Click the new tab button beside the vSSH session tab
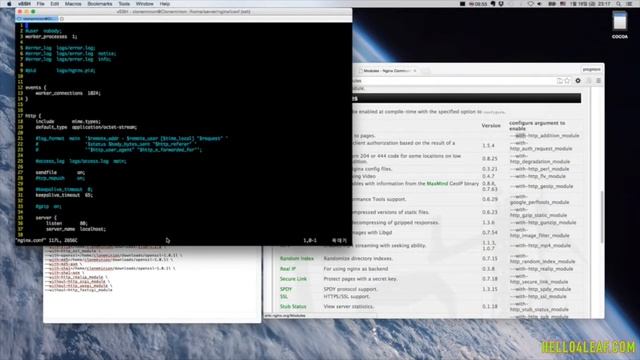The image size is (640, 360). 62,19
